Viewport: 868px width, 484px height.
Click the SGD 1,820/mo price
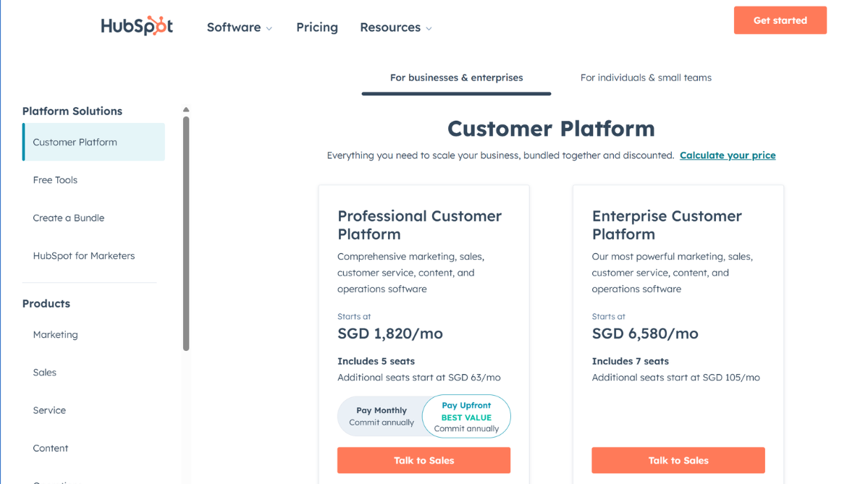click(390, 334)
